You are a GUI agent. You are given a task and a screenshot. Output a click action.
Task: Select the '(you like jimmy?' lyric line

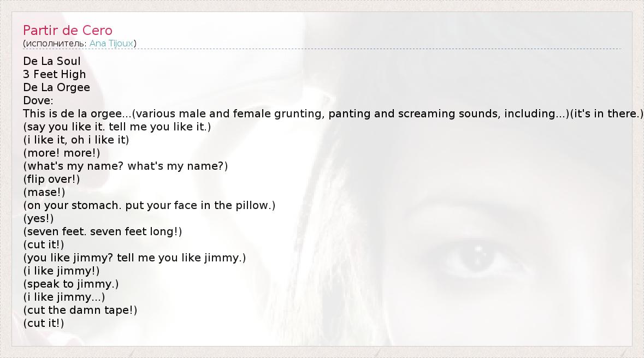[134, 258]
